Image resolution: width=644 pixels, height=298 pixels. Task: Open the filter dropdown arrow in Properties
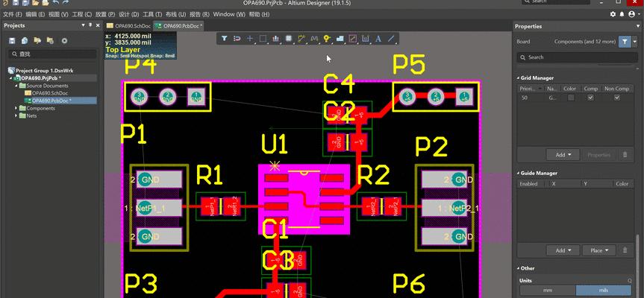pyautogui.click(x=635, y=42)
